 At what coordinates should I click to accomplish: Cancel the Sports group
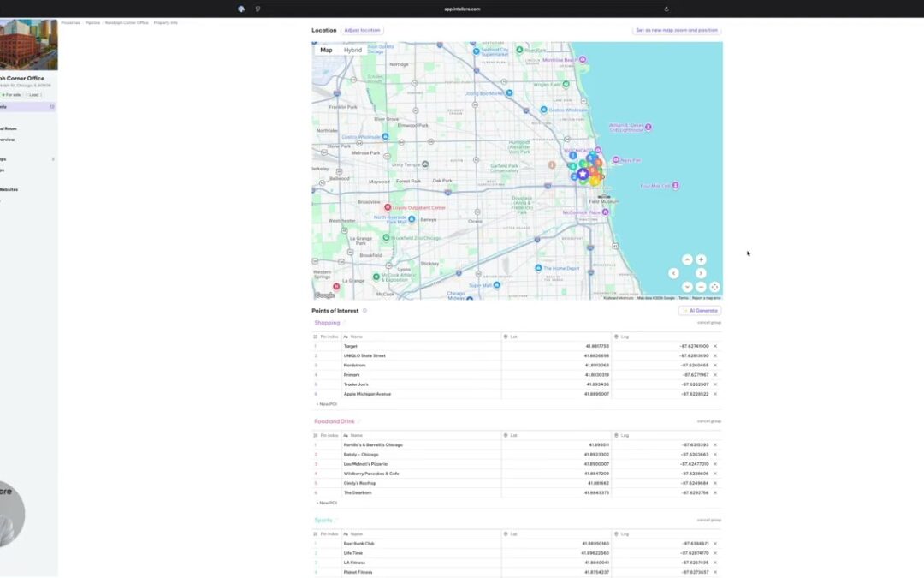click(x=709, y=520)
